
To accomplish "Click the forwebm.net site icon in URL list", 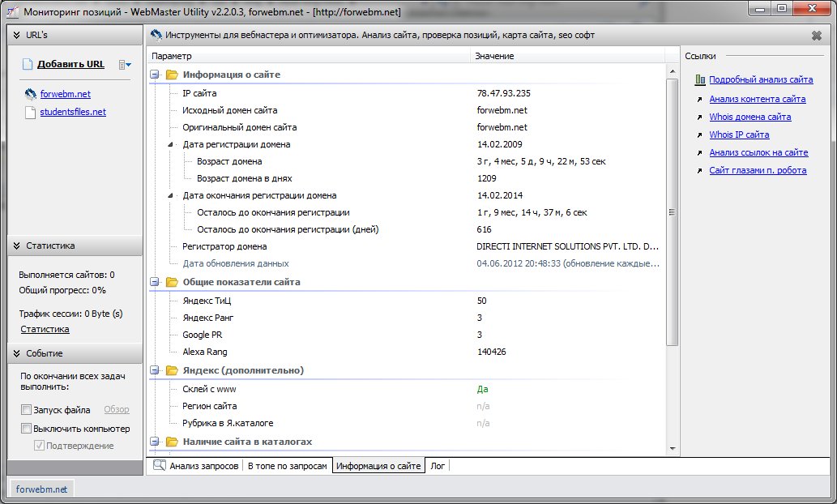I will [x=30, y=94].
